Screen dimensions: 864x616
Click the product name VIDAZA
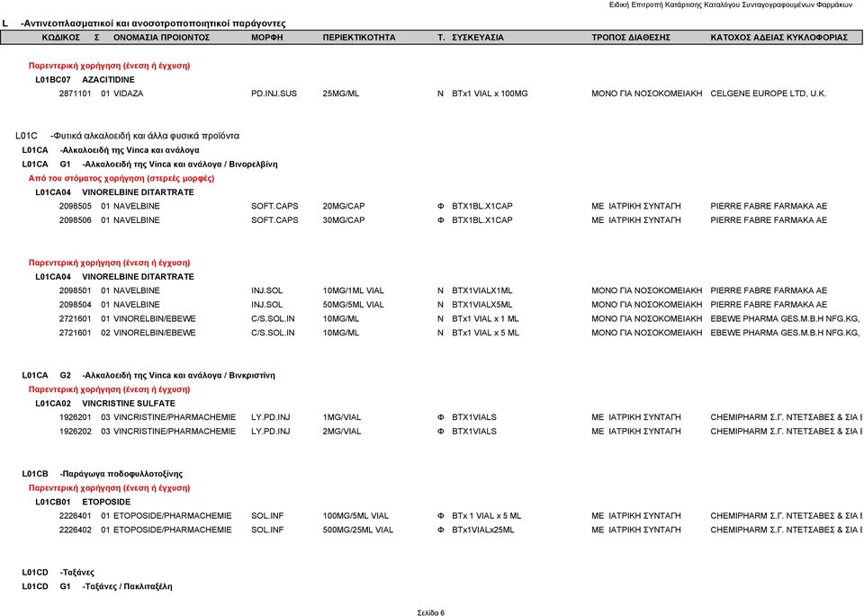tap(128, 94)
